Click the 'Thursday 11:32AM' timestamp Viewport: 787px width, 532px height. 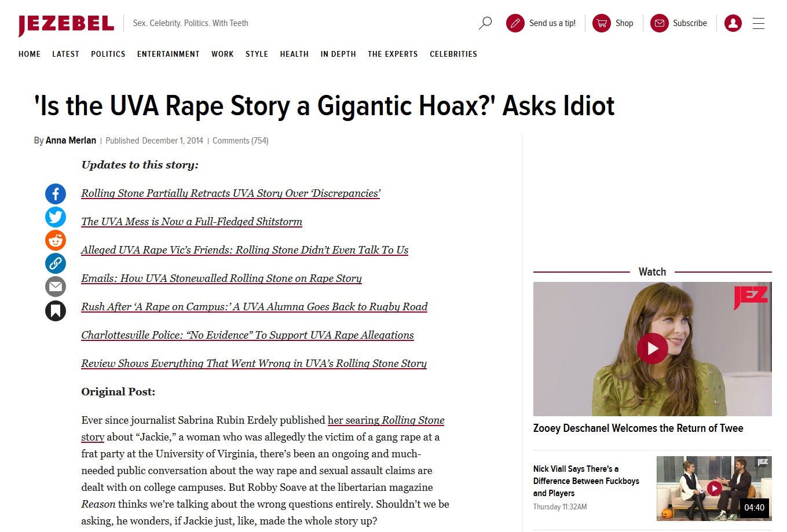[x=560, y=507]
